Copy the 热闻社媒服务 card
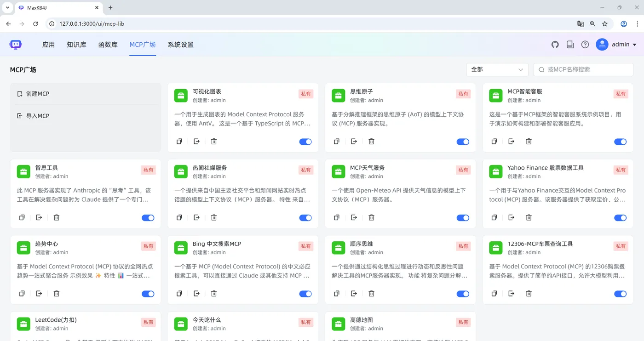This screenshot has width=644, height=341. (179, 217)
